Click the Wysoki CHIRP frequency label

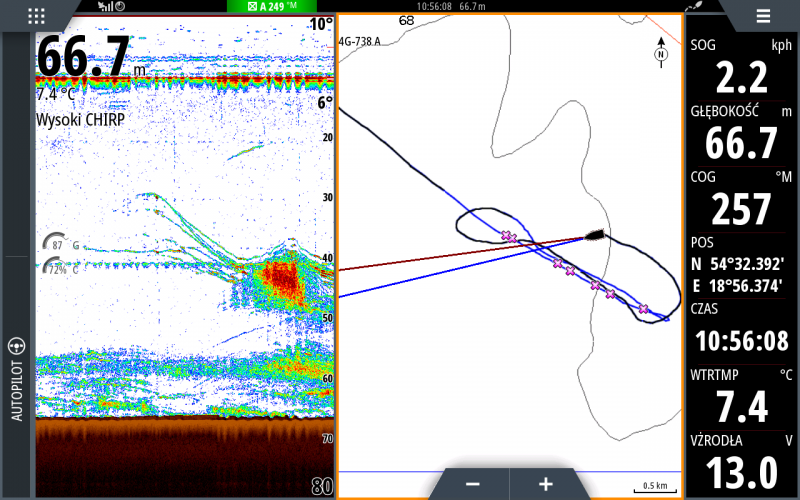click(78, 119)
